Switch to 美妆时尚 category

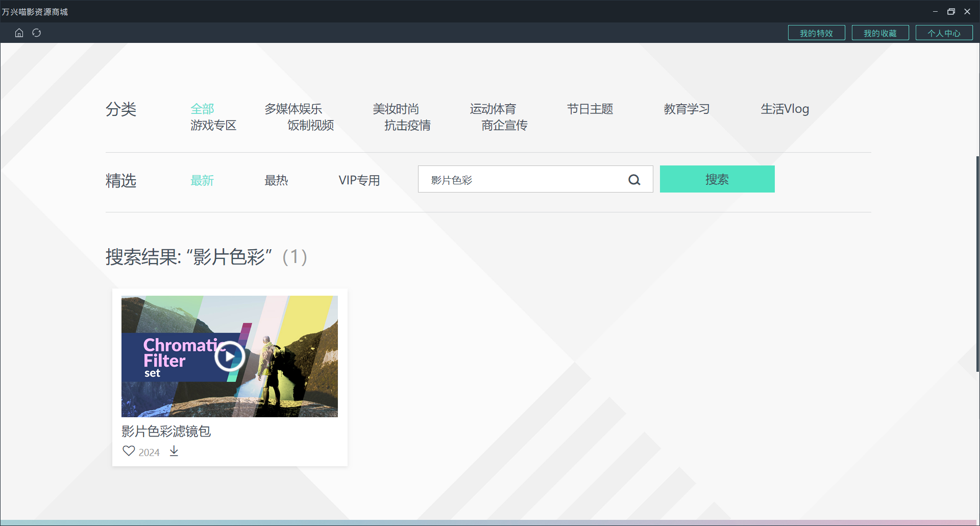[396, 109]
